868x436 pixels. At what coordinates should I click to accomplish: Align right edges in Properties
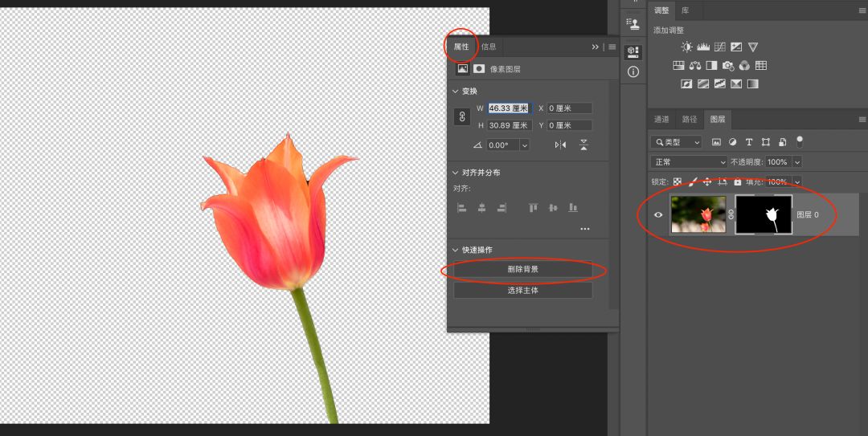(x=502, y=208)
